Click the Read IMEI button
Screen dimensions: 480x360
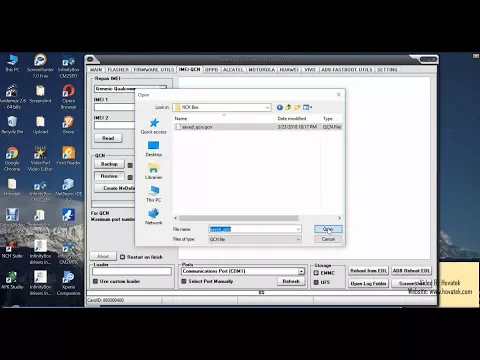[108, 138]
